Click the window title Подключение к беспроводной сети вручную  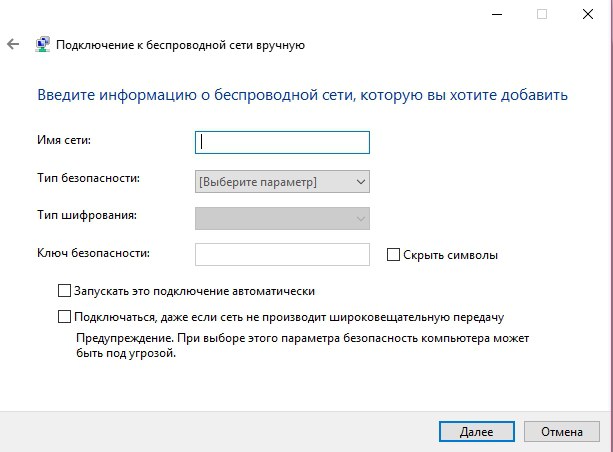[180, 45]
